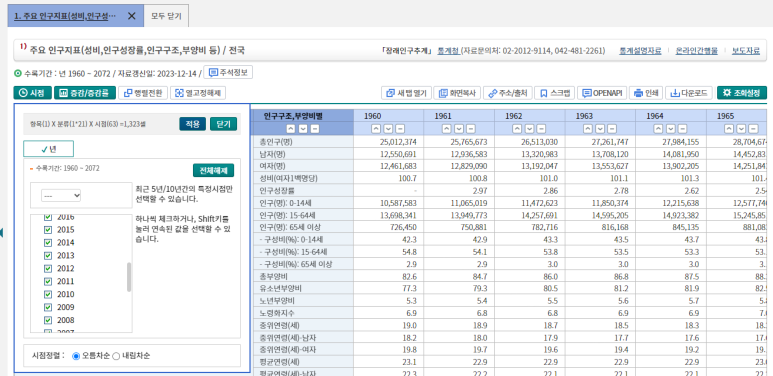
Task: Uncheck the 2009 year checkbox
Action: [x=48, y=307]
